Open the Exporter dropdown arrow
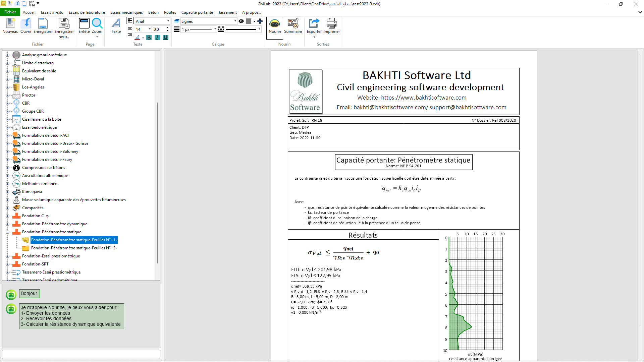644x362 pixels. click(314, 37)
